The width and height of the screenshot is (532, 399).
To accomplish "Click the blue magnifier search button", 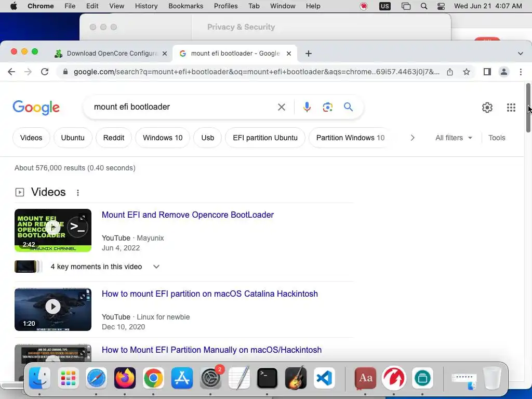I will point(348,107).
